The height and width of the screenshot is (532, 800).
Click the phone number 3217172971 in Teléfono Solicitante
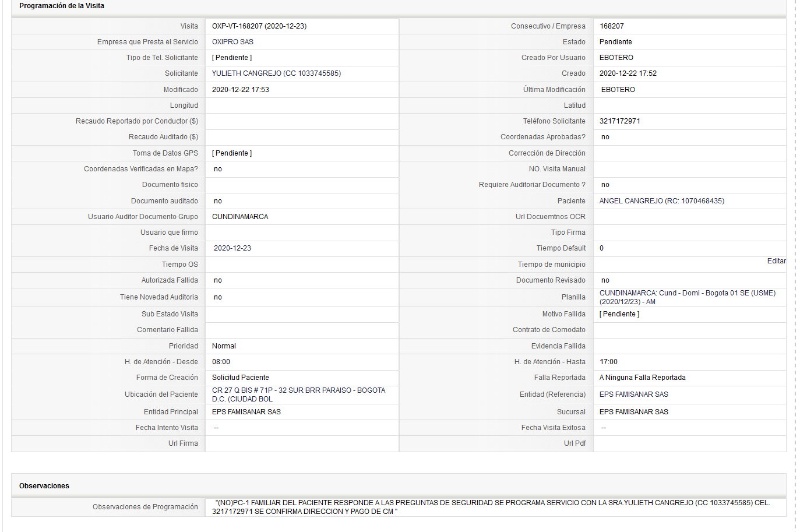click(620, 121)
